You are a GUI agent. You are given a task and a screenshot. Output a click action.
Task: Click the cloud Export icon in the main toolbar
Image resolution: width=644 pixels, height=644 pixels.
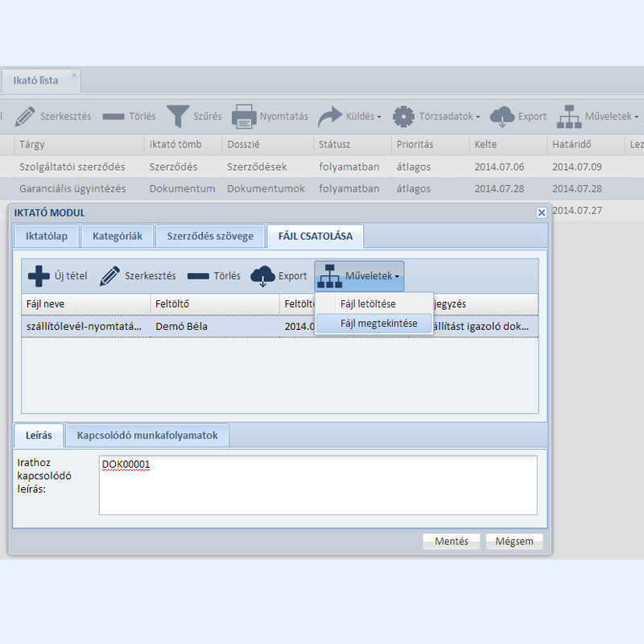pyautogui.click(x=502, y=116)
